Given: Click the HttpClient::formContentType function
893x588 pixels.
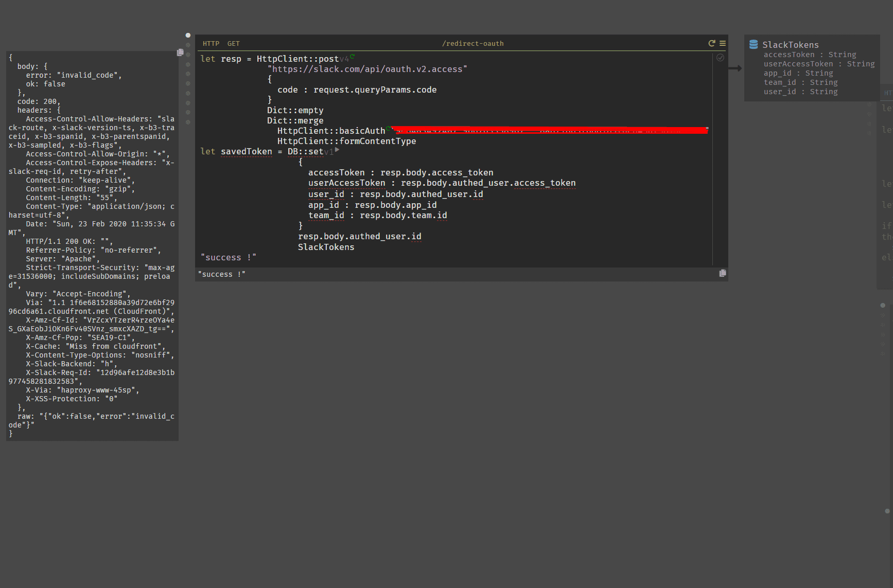Looking at the screenshot, I should tap(347, 141).
